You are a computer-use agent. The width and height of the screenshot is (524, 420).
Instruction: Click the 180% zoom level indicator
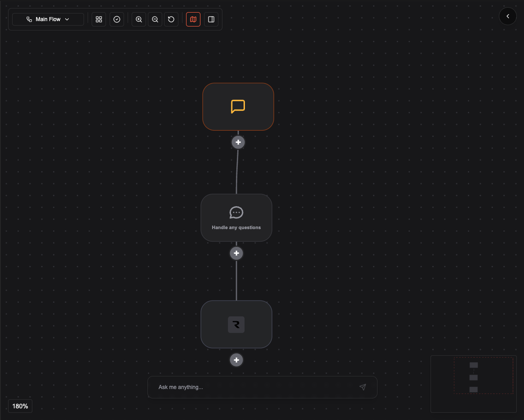coord(20,406)
